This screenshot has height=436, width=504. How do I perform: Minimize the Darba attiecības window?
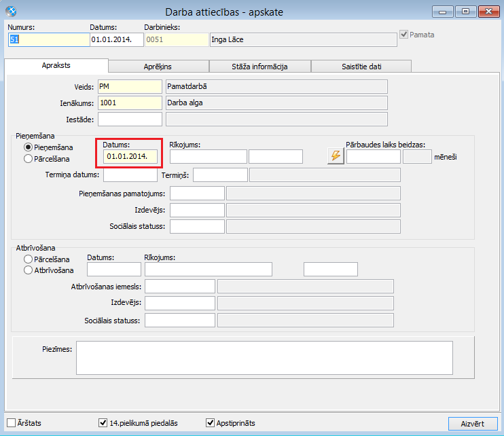click(x=443, y=12)
